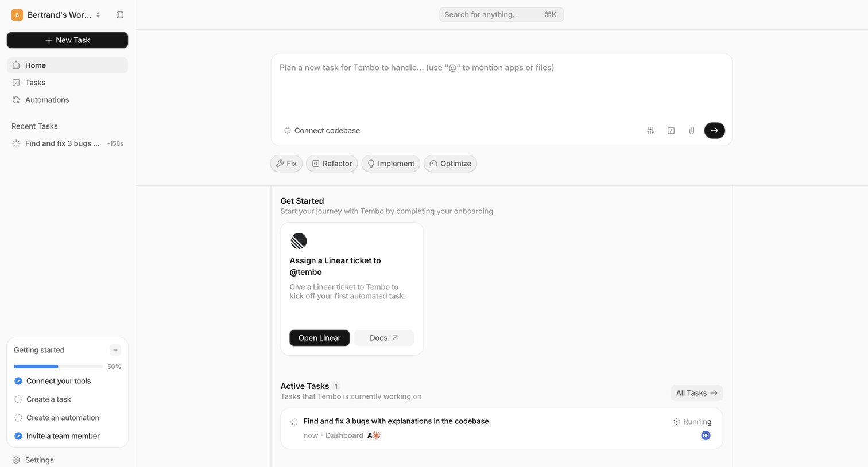
Task: Click the Automations cycle icon in the sidebar
Action: (x=16, y=100)
